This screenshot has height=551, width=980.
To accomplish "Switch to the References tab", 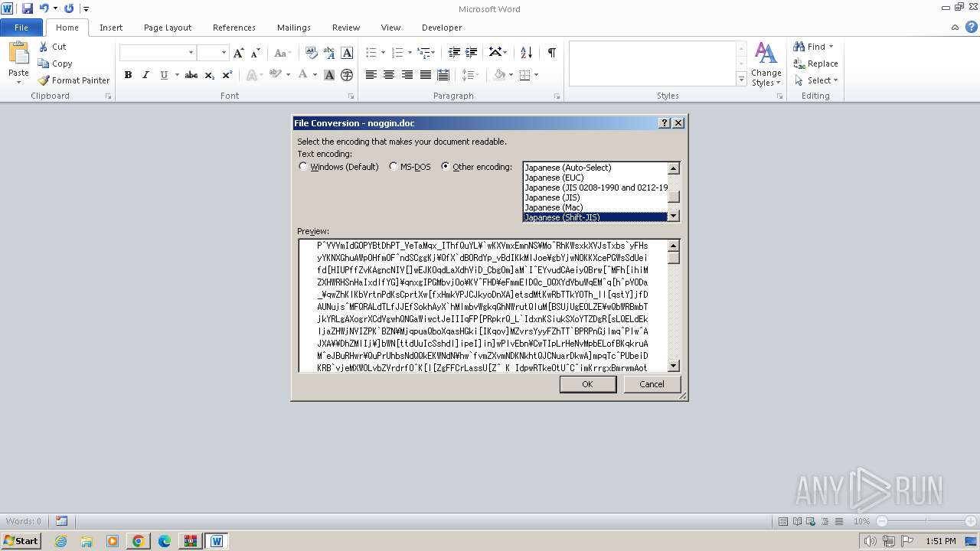I will click(x=234, y=28).
